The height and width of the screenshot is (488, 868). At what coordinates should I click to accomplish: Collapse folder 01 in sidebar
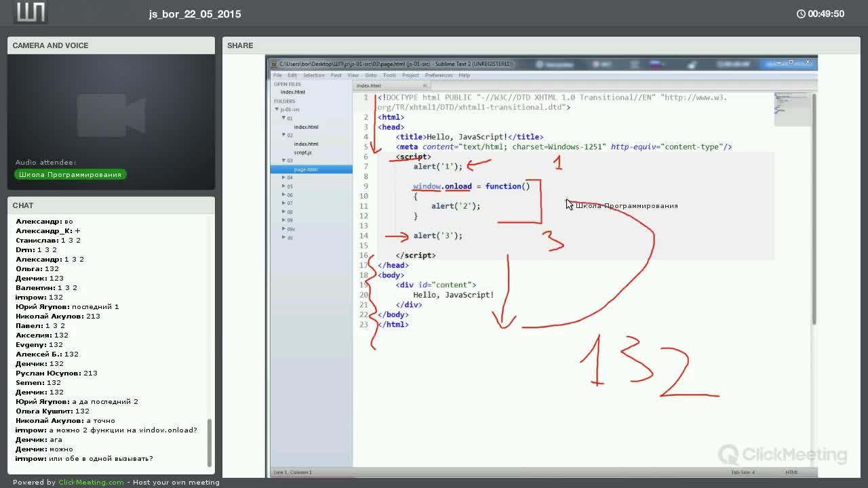click(283, 118)
